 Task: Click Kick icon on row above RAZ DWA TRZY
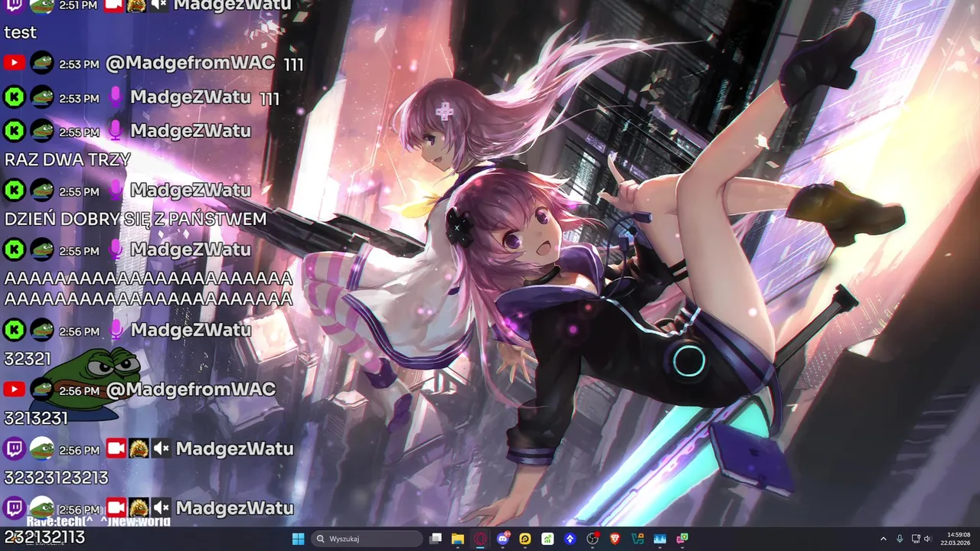click(x=14, y=131)
